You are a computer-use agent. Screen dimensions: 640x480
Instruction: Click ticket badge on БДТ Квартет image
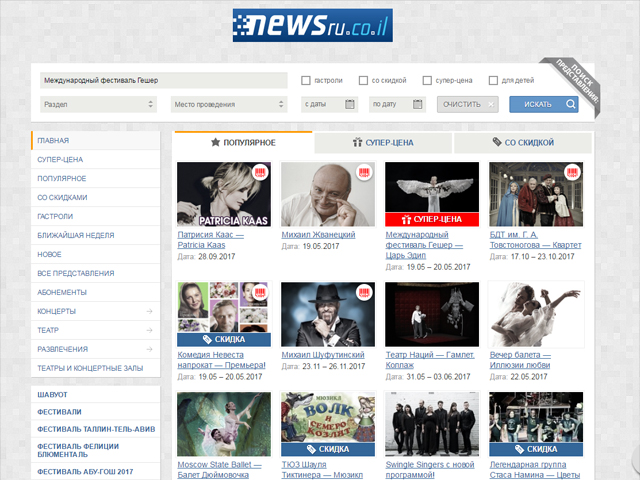pyautogui.click(x=572, y=172)
